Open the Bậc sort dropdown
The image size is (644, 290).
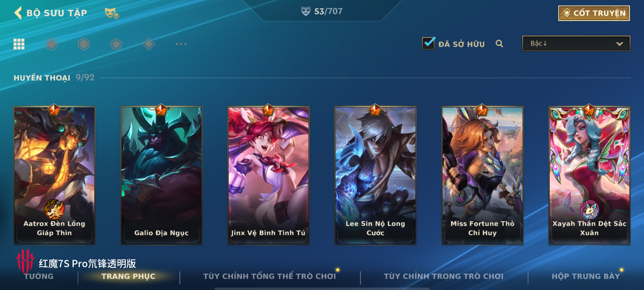coord(576,43)
